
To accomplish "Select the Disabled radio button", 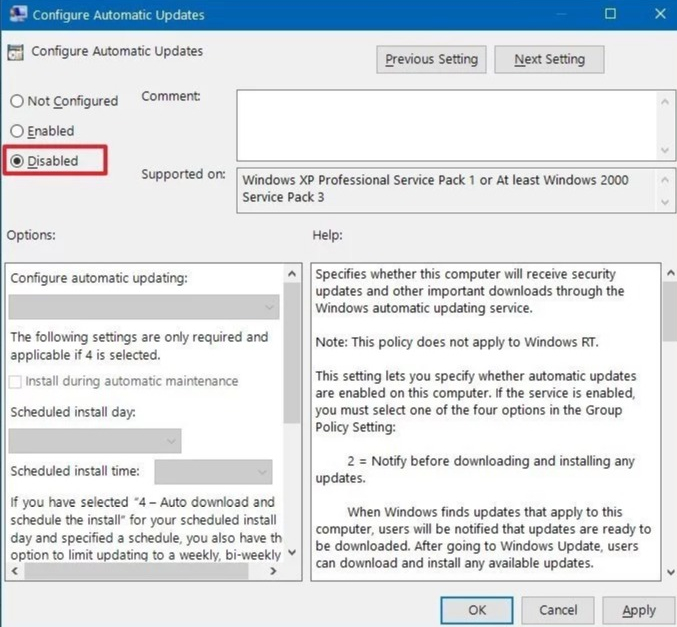I will point(17,161).
